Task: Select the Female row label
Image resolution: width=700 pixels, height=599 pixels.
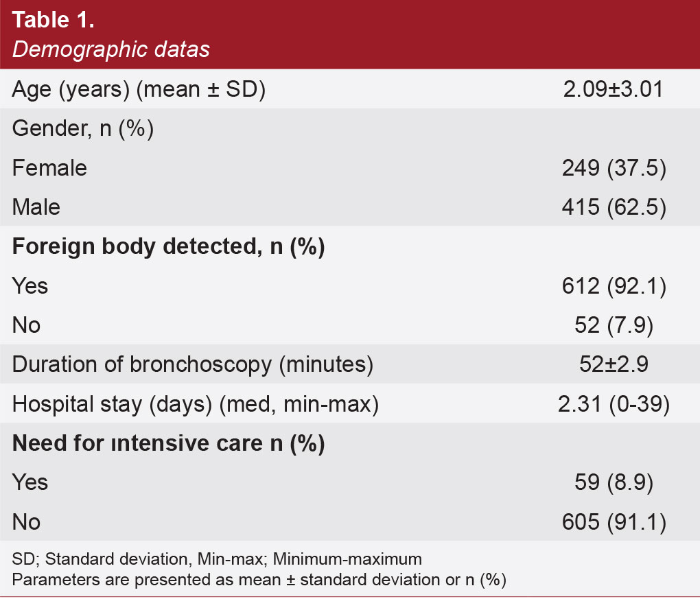Action: 49,168
